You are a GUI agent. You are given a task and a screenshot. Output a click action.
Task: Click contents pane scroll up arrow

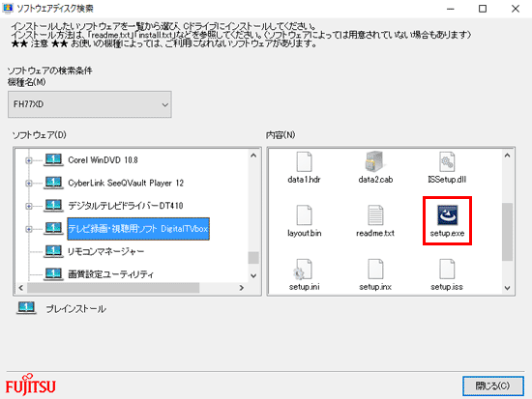click(507, 156)
